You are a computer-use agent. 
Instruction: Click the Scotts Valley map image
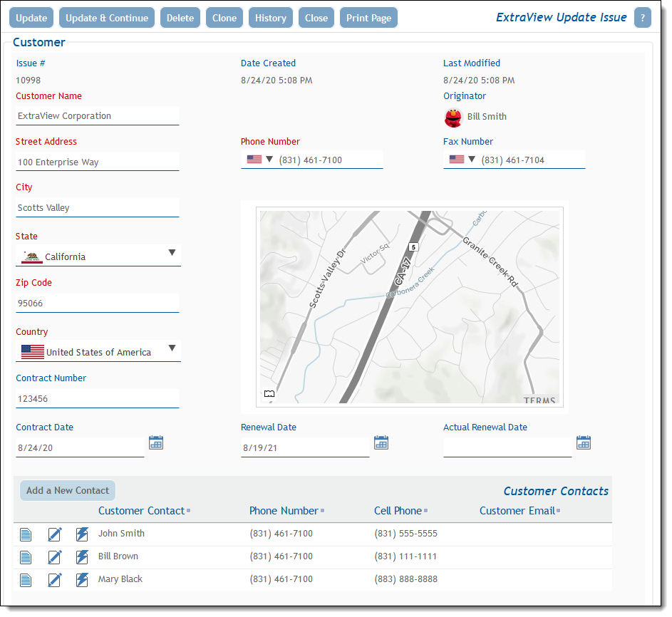[409, 307]
